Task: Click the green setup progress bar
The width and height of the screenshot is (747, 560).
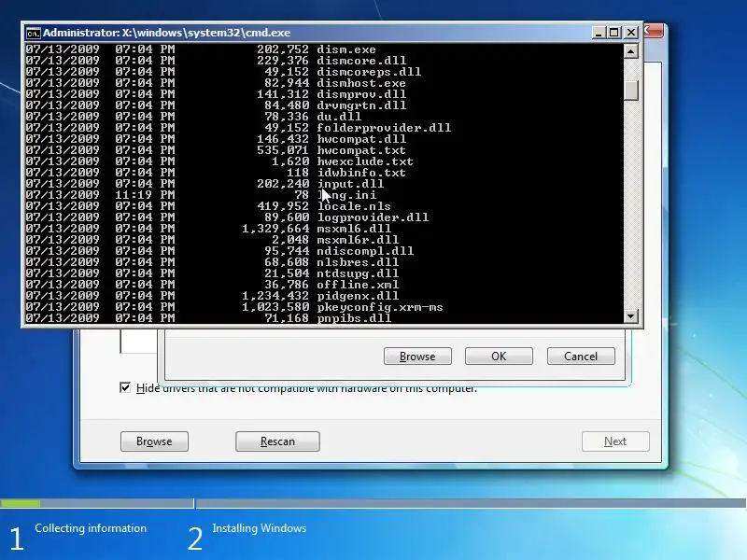Action: coord(21,503)
